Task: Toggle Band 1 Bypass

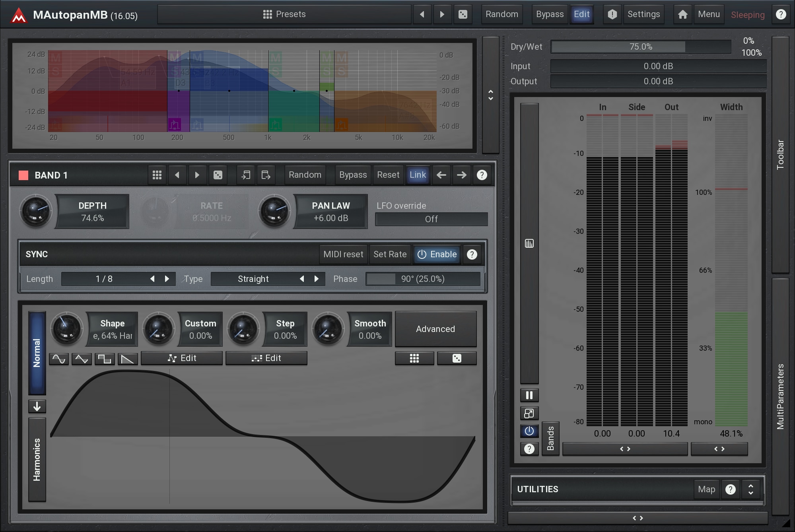Action: coord(353,175)
